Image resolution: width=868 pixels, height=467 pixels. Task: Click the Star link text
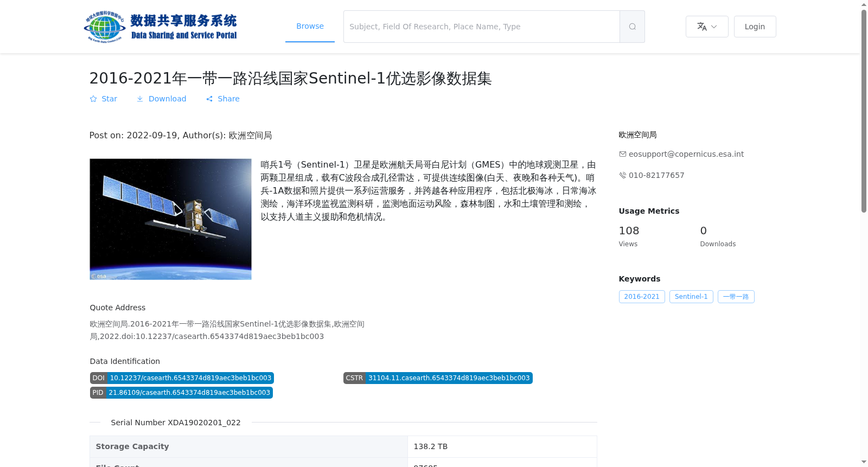coord(109,99)
